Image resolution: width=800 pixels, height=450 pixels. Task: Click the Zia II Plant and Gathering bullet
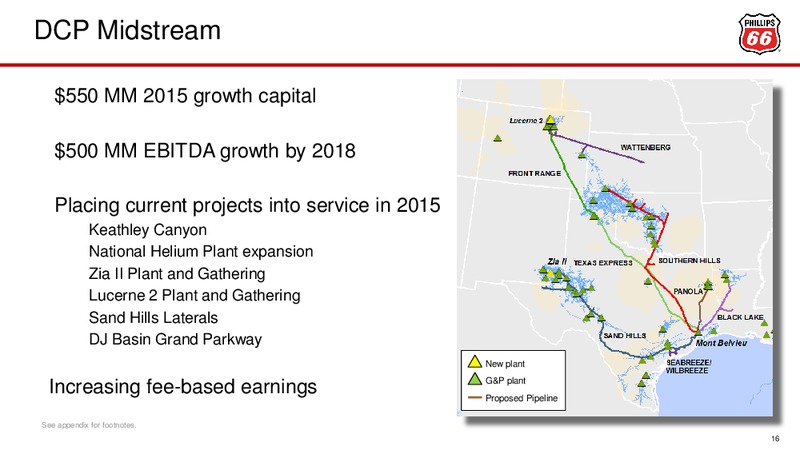pos(177,274)
